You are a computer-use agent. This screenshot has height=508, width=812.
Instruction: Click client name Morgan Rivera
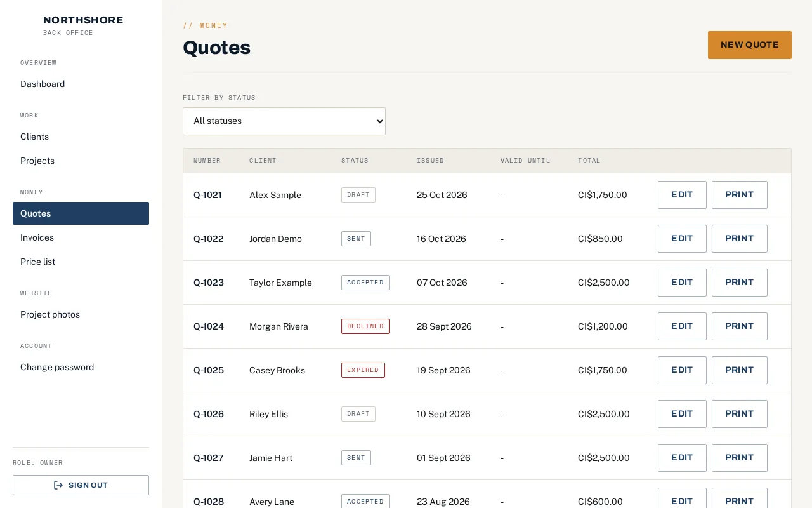pyautogui.click(x=278, y=326)
